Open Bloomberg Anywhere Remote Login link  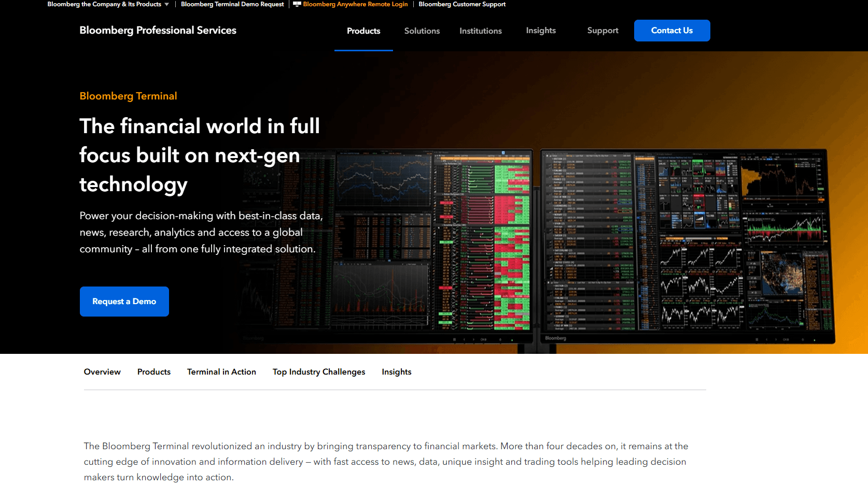click(355, 4)
